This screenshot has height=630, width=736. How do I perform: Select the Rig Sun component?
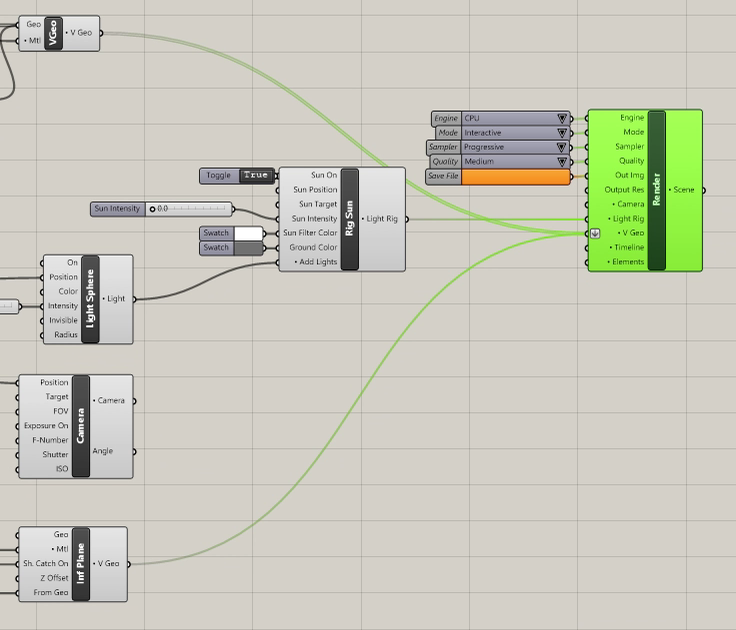coord(350,219)
